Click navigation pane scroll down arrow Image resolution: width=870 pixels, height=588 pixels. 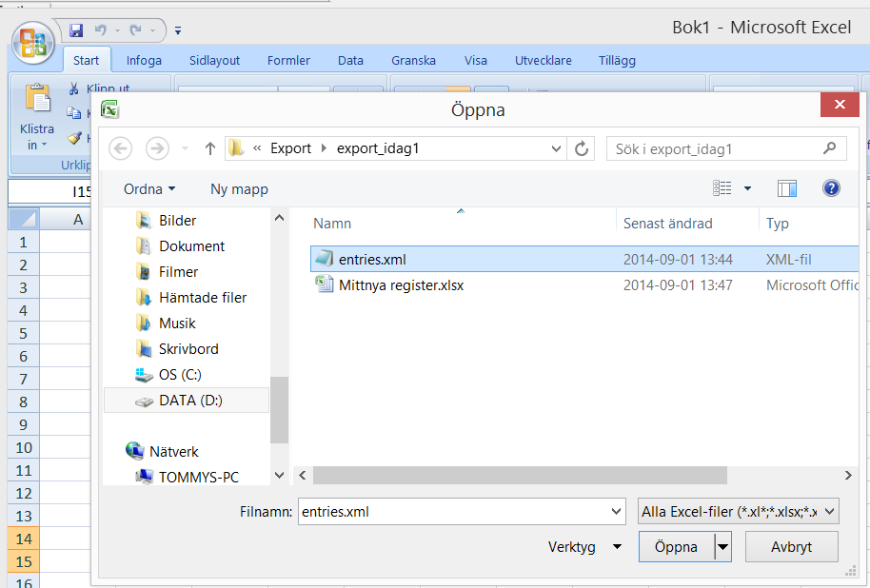click(x=279, y=476)
